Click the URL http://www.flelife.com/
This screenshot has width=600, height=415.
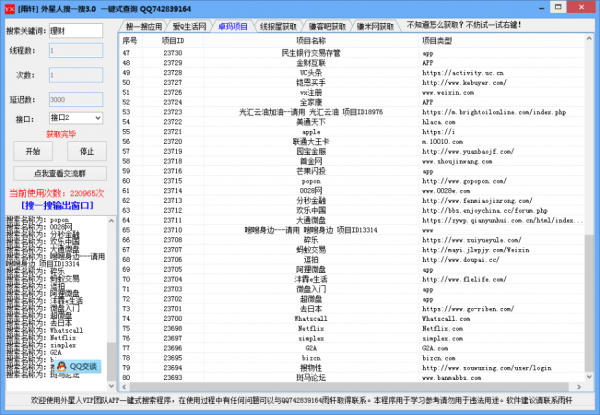point(465,279)
